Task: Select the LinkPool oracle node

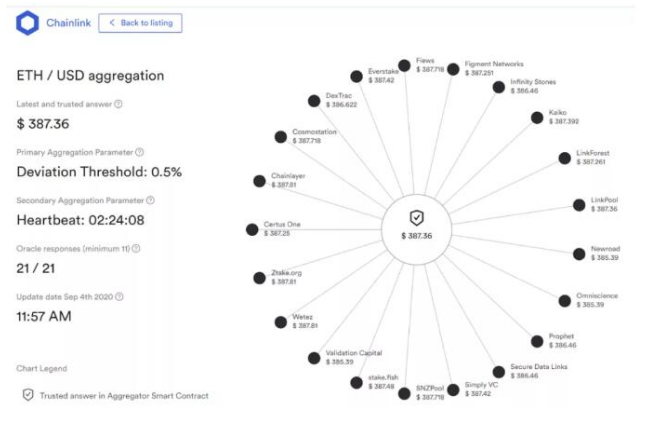Action: pos(579,205)
